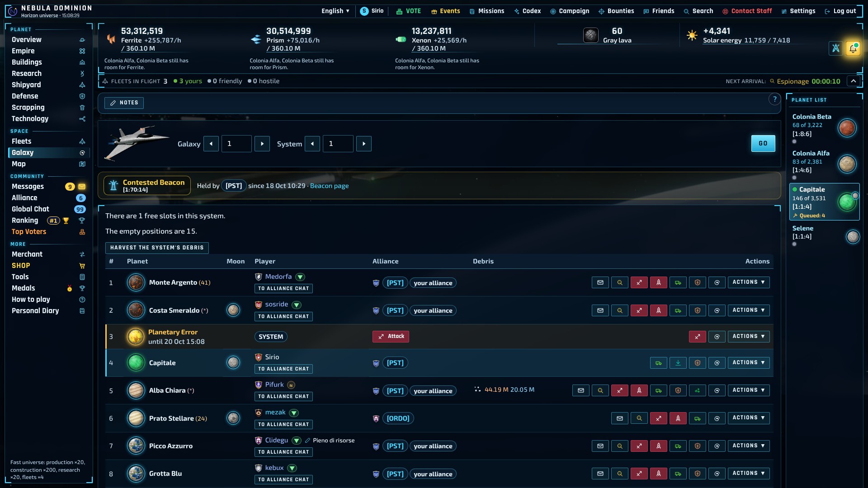This screenshot has width=868, height=488.
Task: Open ACTIONS dropdown for Capitale row
Action: click(x=749, y=362)
